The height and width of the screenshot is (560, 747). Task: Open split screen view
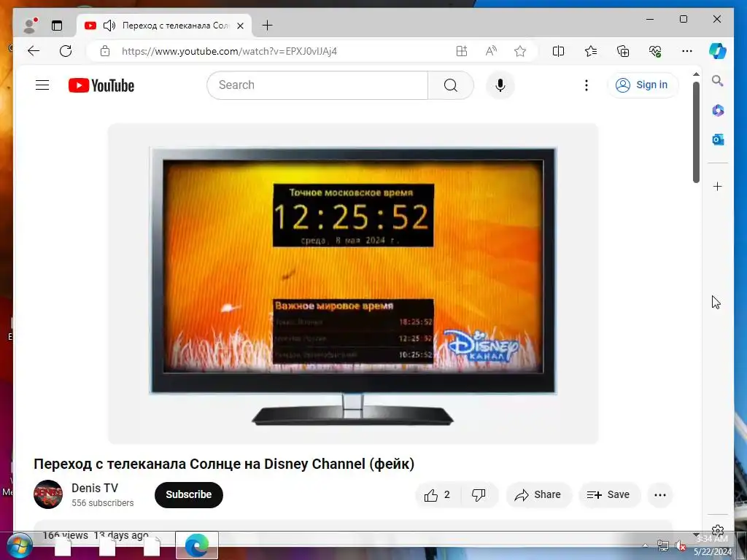[x=558, y=51]
